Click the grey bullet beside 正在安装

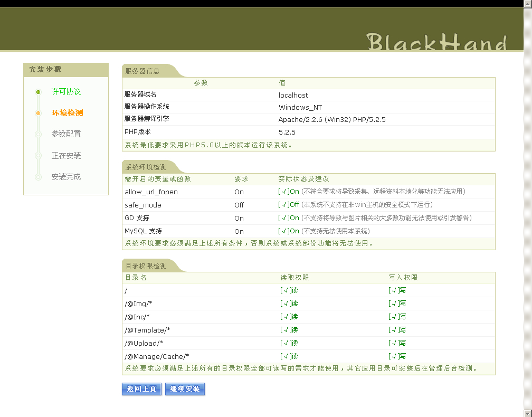tap(39, 156)
